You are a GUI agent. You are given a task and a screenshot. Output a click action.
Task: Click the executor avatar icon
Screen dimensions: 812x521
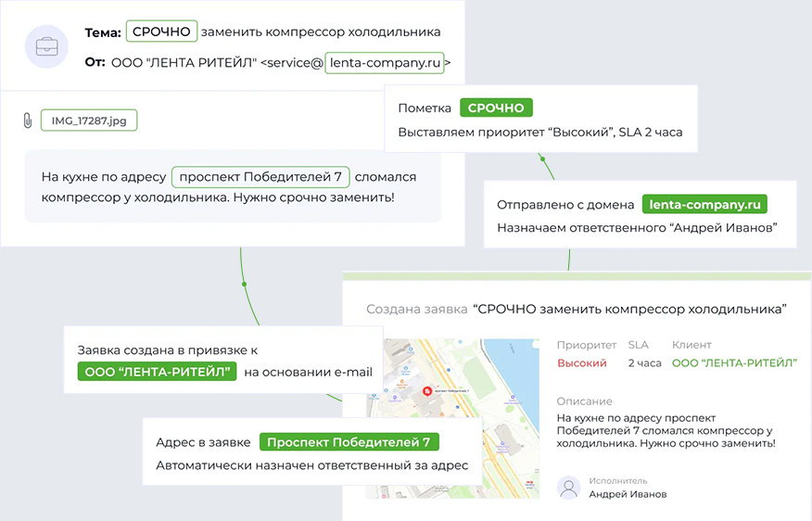pos(568,488)
